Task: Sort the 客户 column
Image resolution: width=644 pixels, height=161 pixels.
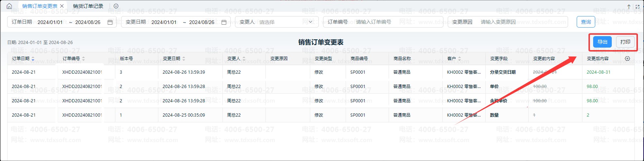Action: click(460, 59)
